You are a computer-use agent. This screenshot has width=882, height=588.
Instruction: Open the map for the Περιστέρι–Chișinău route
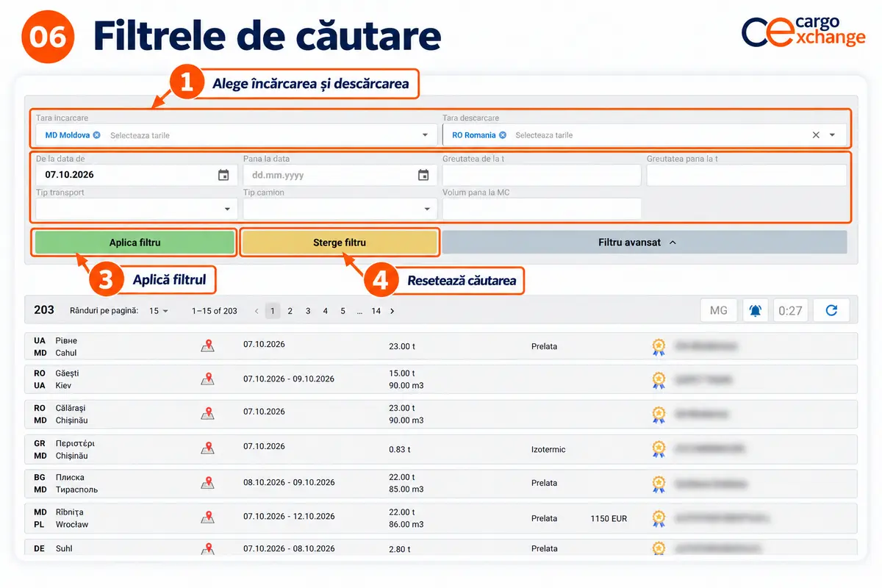[x=208, y=448]
